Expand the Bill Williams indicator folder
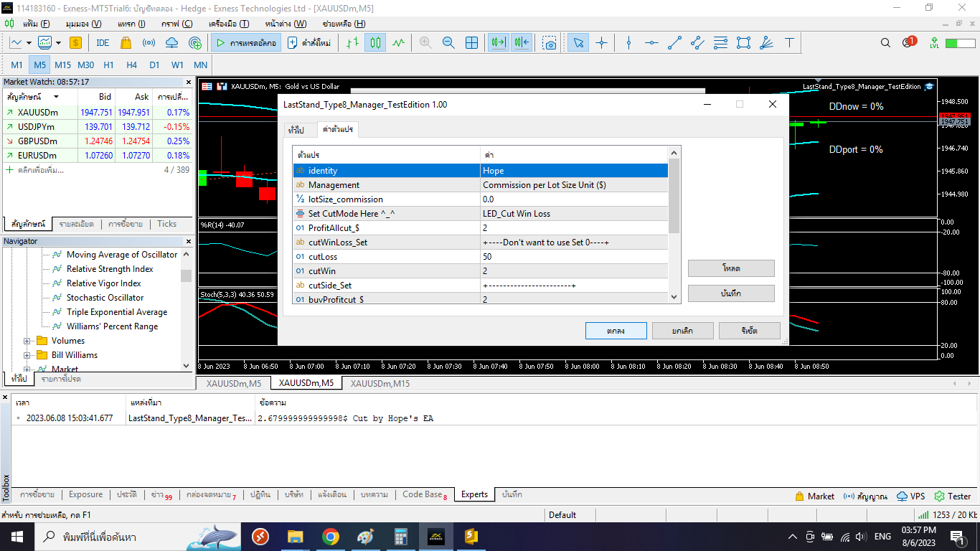 click(27, 354)
